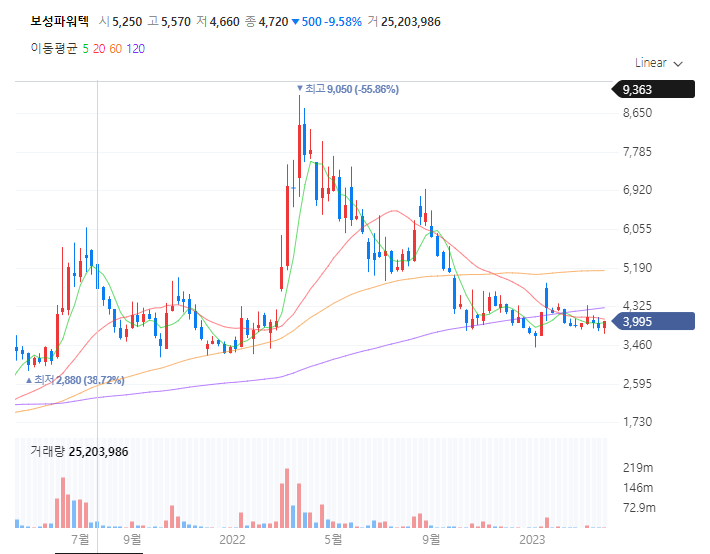Click the 2023 year axis label
Viewport: 710px width, 554px height.
pos(532,540)
